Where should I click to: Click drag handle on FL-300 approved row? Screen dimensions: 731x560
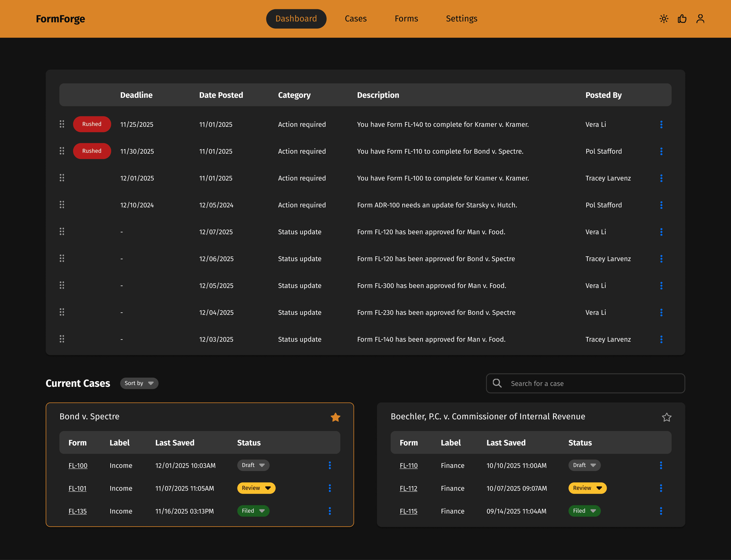coord(62,285)
